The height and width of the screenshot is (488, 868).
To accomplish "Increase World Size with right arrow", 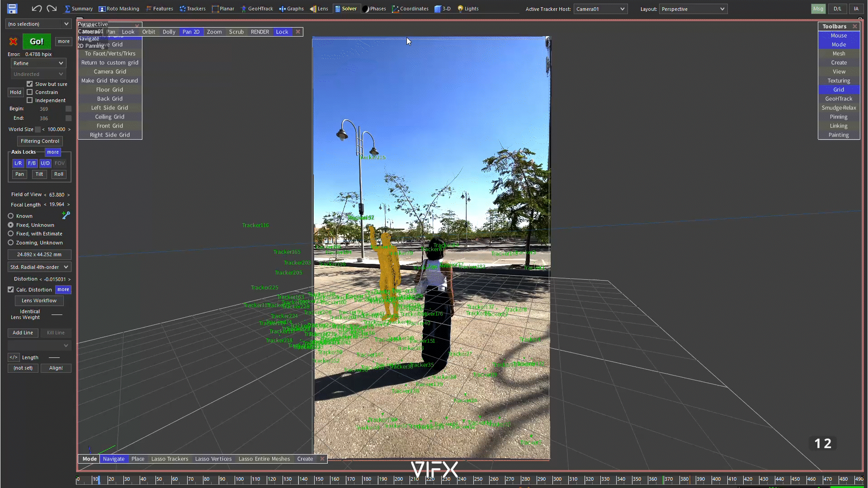I will point(69,129).
